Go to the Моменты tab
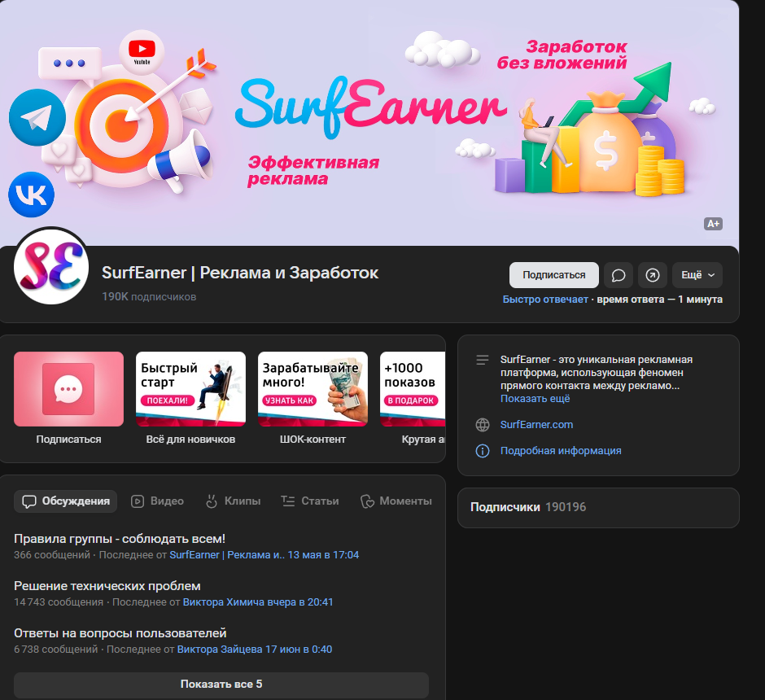 coord(396,501)
